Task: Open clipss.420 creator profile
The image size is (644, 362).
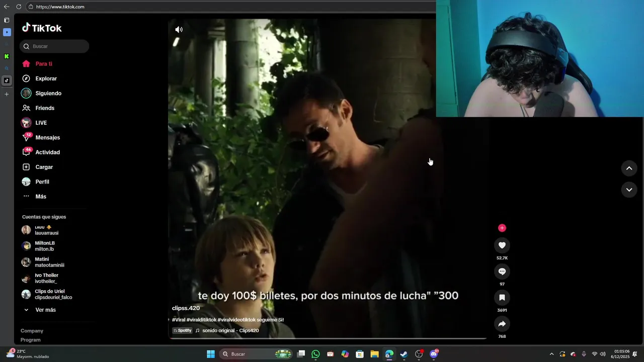Action: coord(186,308)
